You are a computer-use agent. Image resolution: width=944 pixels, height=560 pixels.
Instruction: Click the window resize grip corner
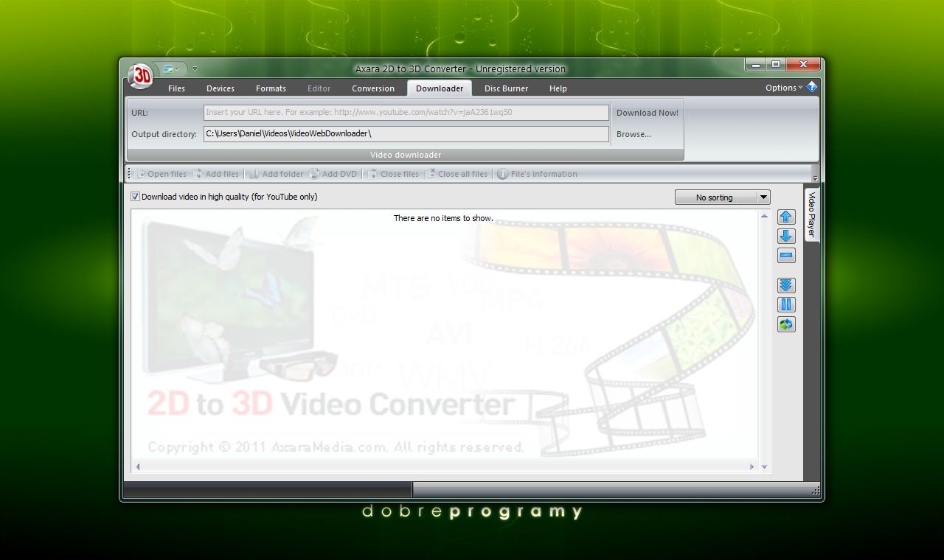click(x=815, y=491)
